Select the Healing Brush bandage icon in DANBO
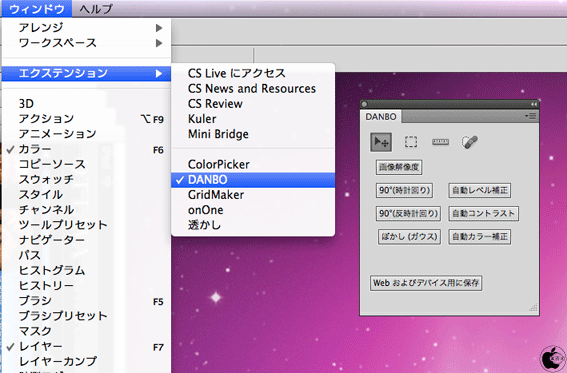 [470, 142]
